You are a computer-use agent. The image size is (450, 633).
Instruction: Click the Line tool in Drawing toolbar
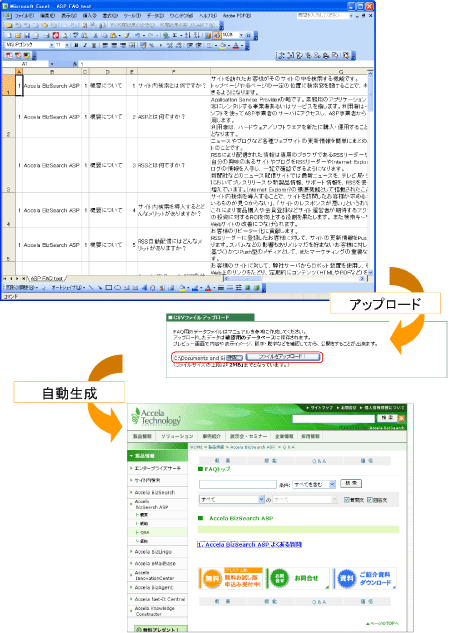tap(91, 288)
